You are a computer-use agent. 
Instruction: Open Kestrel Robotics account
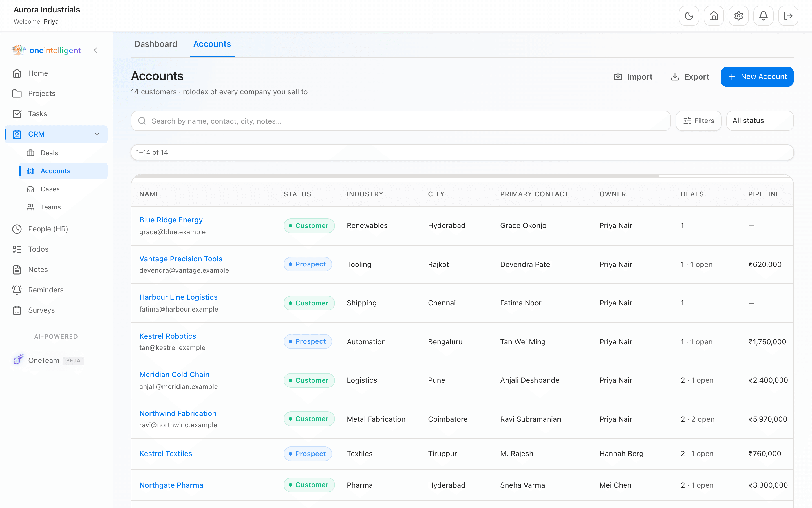[168, 336]
